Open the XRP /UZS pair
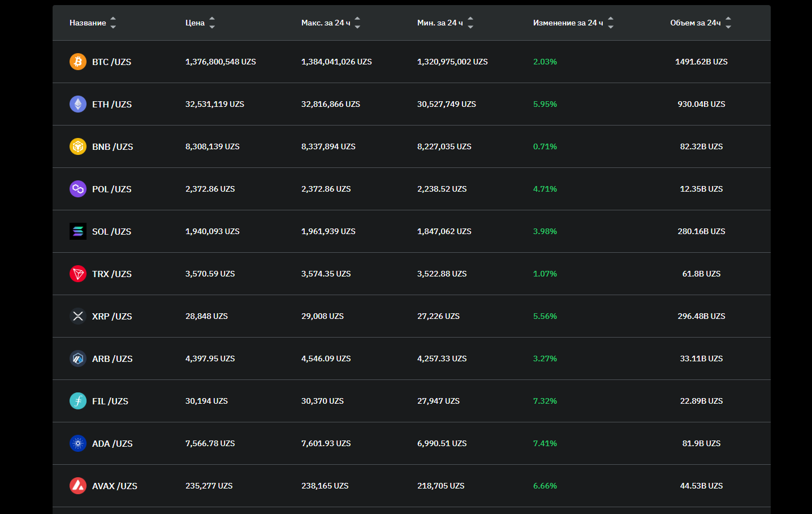This screenshot has width=812, height=514. point(112,316)
